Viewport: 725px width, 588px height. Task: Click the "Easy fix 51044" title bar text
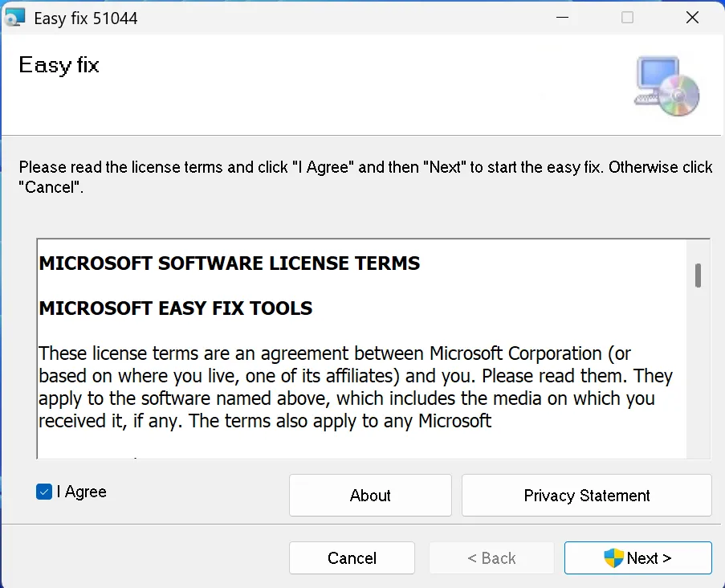[x=86, y=18]
